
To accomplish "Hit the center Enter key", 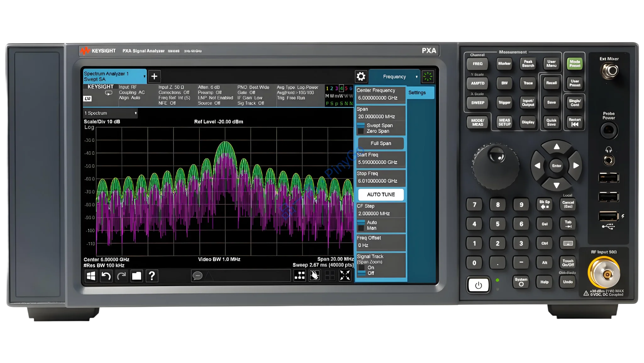I will pyautogui.click(x=557, y=166).
